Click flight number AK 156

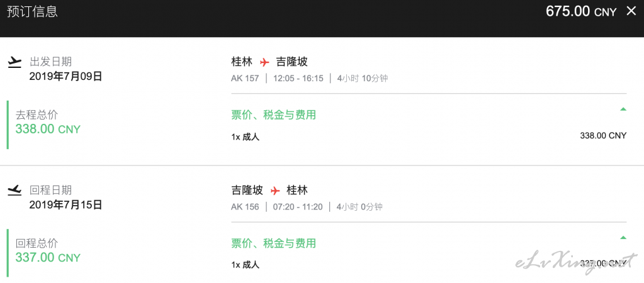(x=245, y=207)
